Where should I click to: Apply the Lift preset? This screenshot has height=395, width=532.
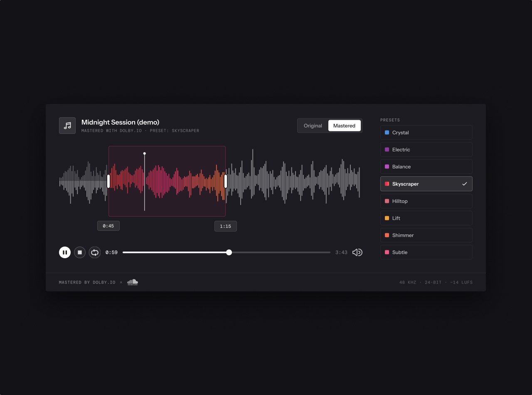coord(426,218)
